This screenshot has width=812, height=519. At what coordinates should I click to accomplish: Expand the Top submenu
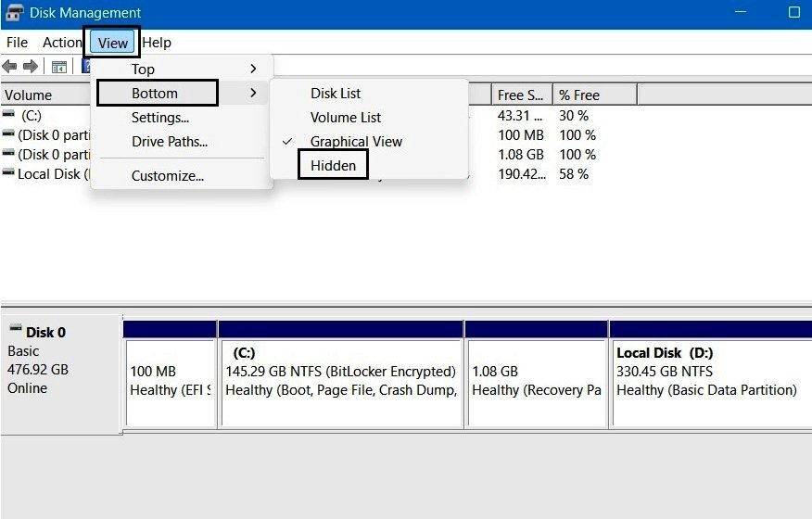182,69
